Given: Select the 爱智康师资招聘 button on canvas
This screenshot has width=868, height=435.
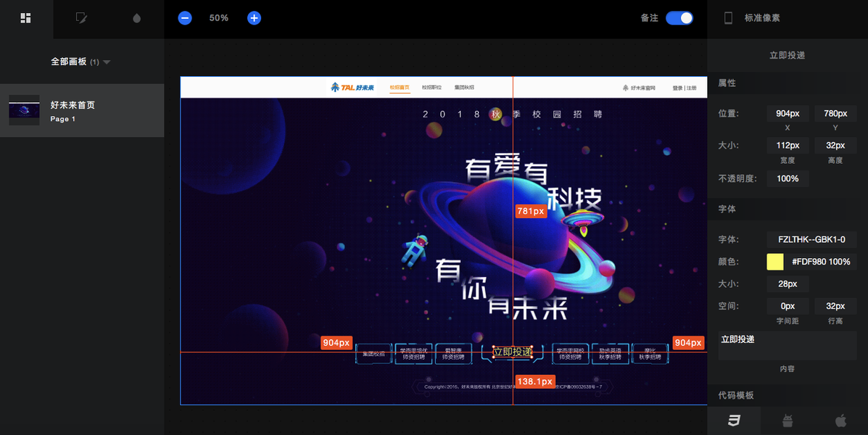Looking at the screenshot, I should (453, 354).
